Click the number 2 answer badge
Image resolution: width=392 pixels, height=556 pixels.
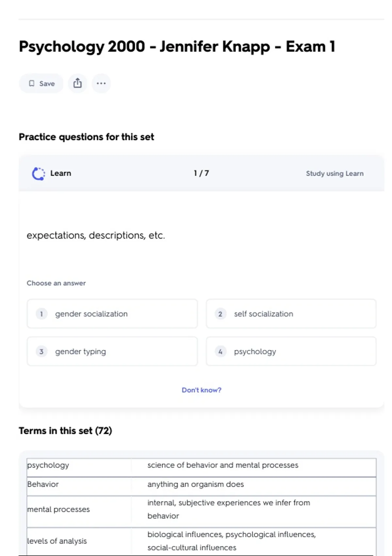pyautogui.click(x=220, y=314)
